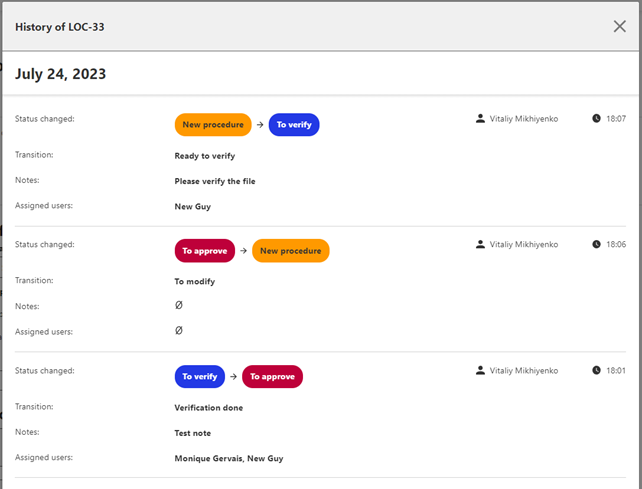Select the orange New procedure badge in the 18:06 entry
Viewport: 642px width, 489px height.
pos(291,251)
